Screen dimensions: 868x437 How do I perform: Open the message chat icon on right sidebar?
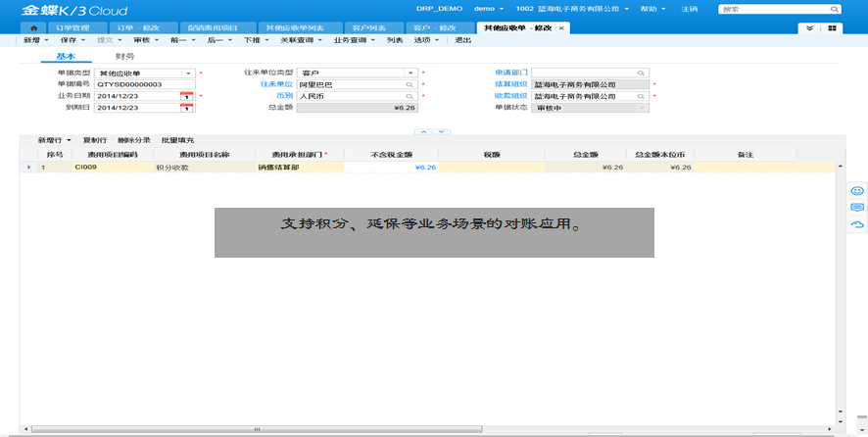[857, 207]
